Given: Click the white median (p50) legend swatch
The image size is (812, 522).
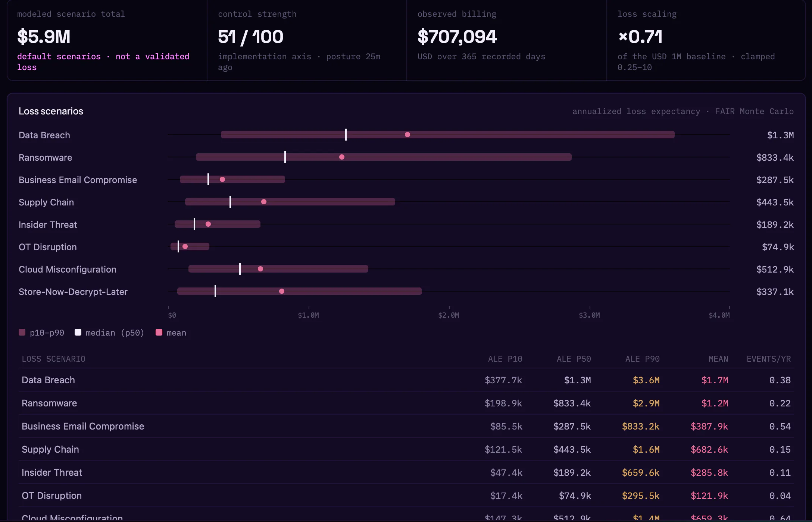Looking at the screenshot, I should coord(78,332).
